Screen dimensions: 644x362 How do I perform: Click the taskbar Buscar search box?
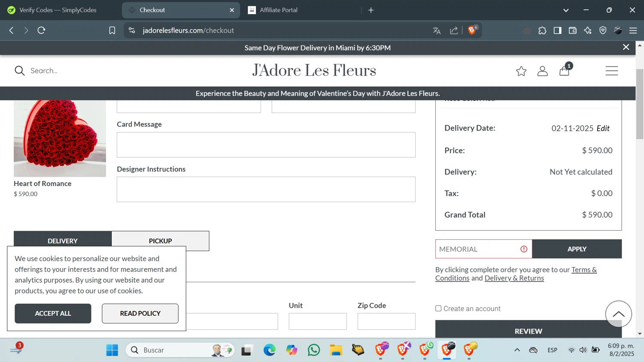[x=180, y=350]
